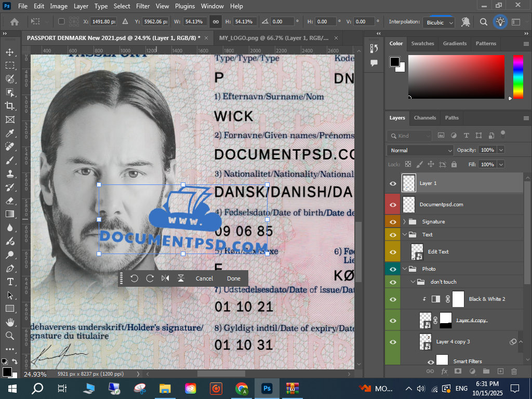The width and height of the screenshot is (532, 399).
Task: Click the delete layer trash icon
Action: point(514,371)
